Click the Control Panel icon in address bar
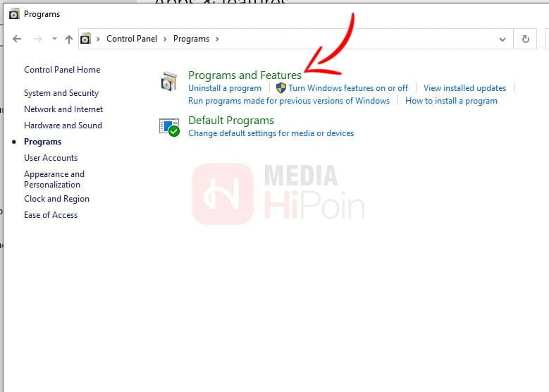The height and width of the screenshot is (392, 549). pyautogui.click(x=85, y=39)
